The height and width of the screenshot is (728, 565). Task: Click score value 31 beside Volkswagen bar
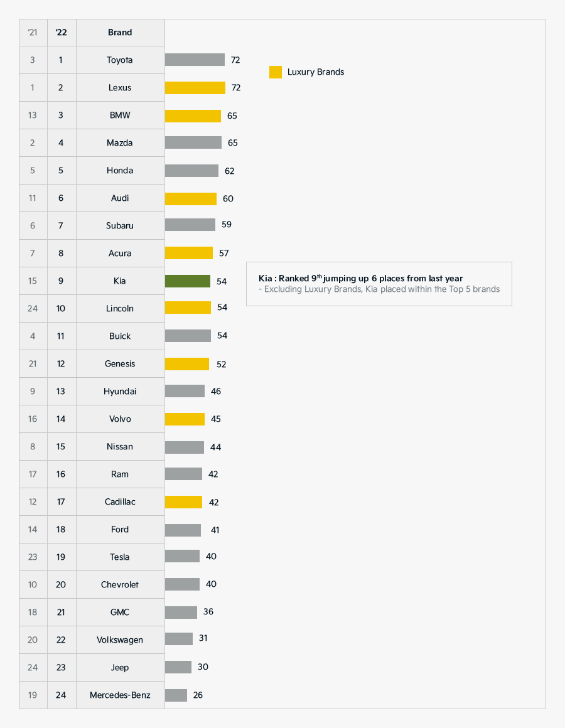203,638
